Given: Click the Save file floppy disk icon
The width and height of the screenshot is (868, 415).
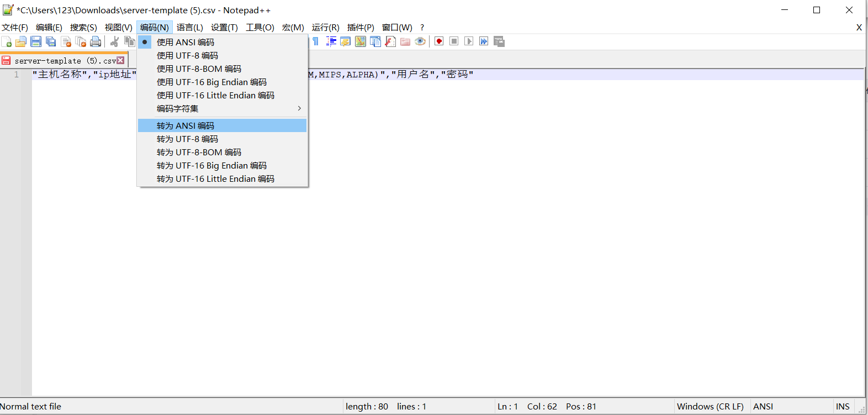Looking at the screenshot, I should point(36,41).
